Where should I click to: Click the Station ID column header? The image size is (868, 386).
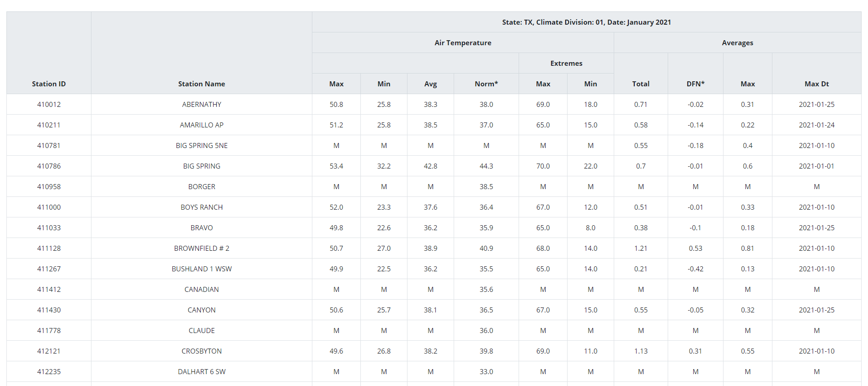click(x=49, y=84)
